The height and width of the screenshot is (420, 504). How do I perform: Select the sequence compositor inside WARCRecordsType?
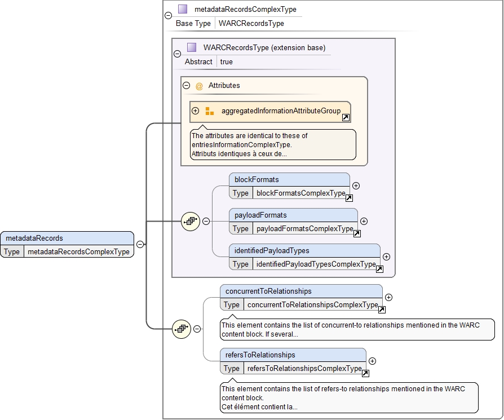(x=191, y=221)
